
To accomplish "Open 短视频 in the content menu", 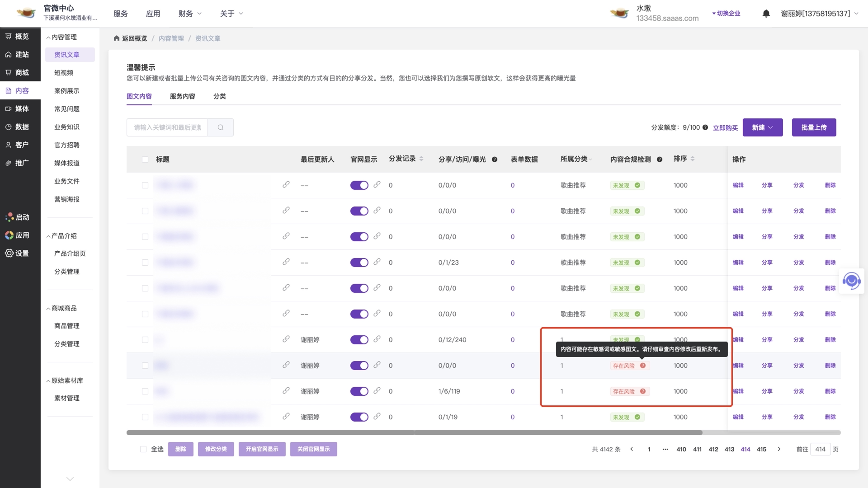I will point(64,73).
